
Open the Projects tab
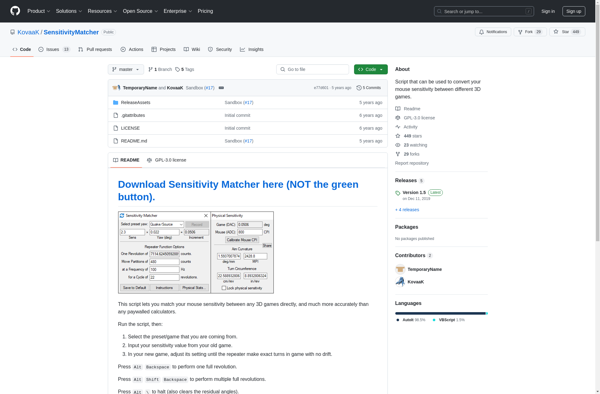[163, 49]
